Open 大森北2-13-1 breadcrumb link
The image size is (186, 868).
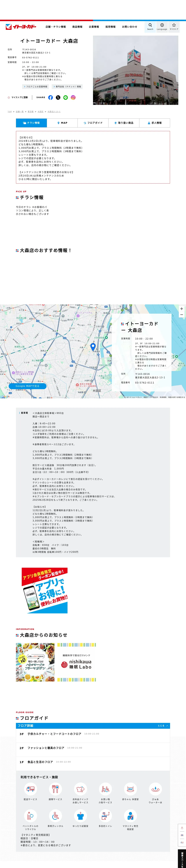tap(54, 112)
